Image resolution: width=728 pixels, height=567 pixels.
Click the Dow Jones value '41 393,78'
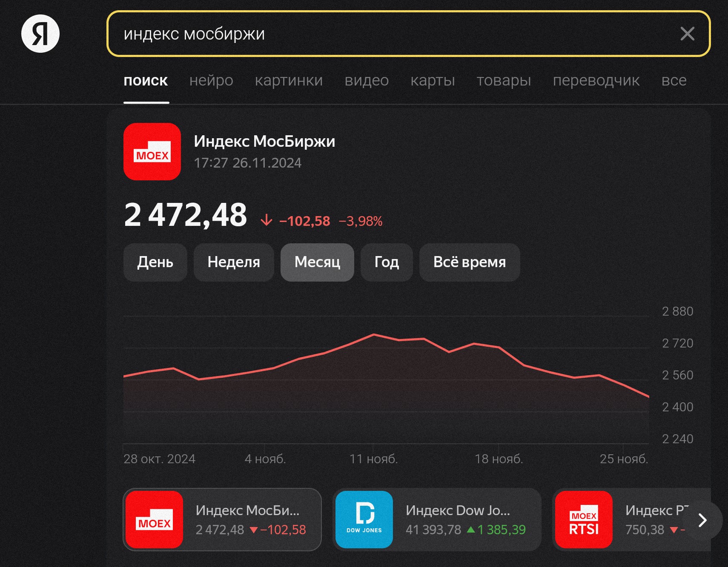pos(433,530)
